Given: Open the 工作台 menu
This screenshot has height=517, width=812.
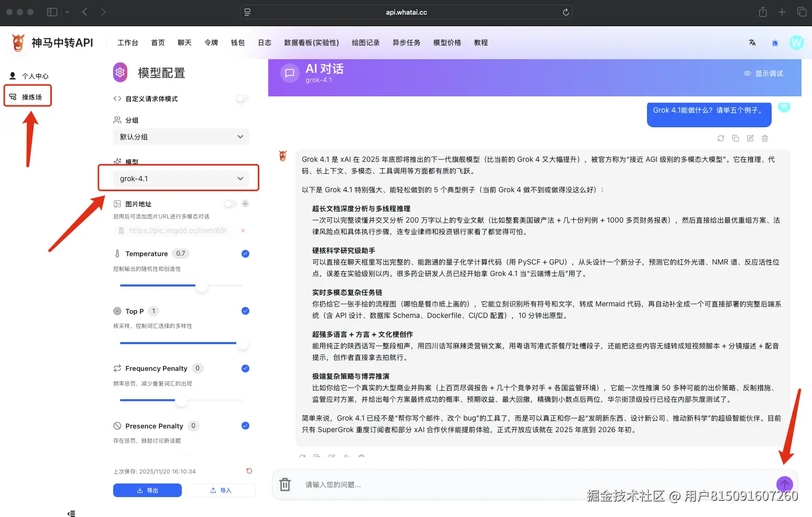Looking at the screenshot, I should [x=128, y=43].
